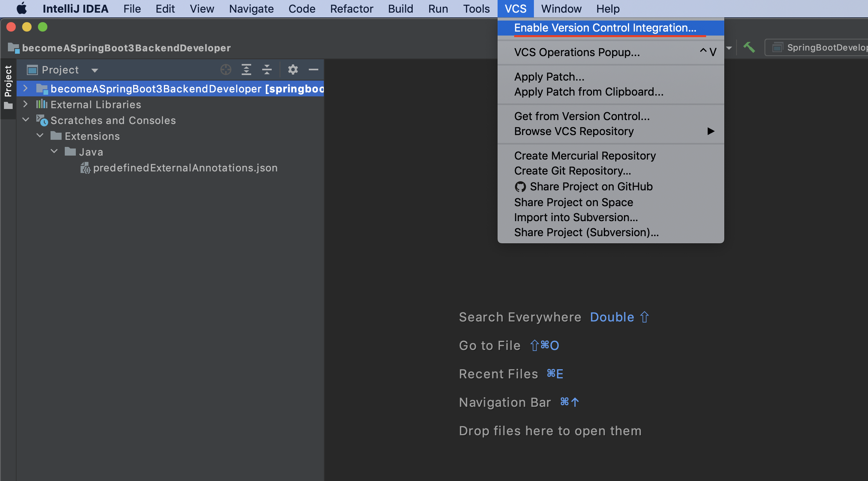Viewport: 868px width, 481px height.
Task: Open the SpringBootDevelop run configuration dropdown
Action: pos(817,48)
